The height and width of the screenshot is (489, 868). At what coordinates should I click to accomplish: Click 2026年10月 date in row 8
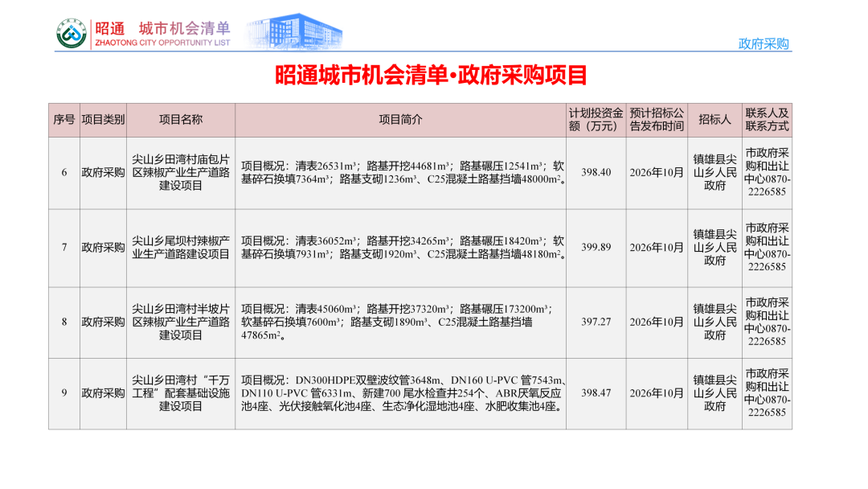[x=657, y=323]
